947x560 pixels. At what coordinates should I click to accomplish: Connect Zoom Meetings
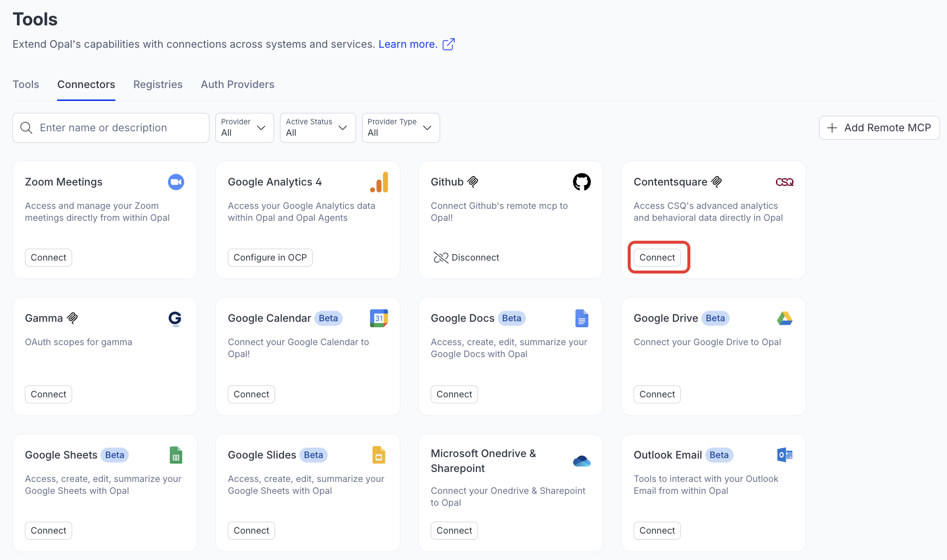[x=49, y=258]
